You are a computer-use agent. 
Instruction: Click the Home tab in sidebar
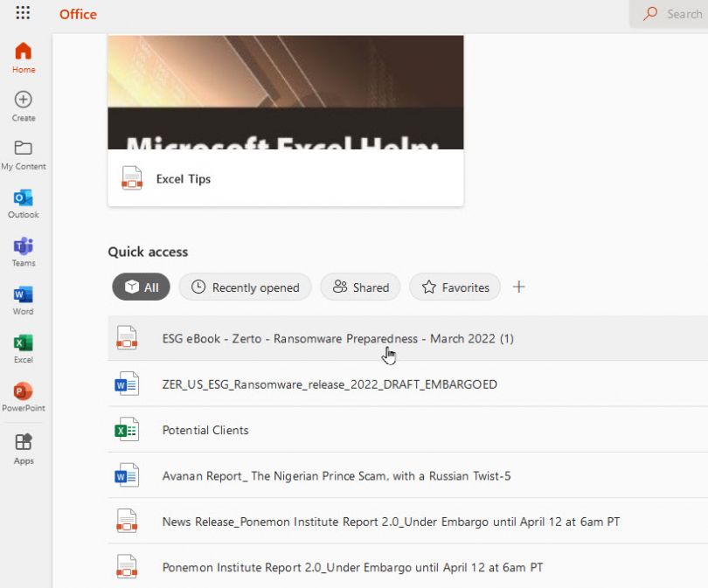[23, 56]
